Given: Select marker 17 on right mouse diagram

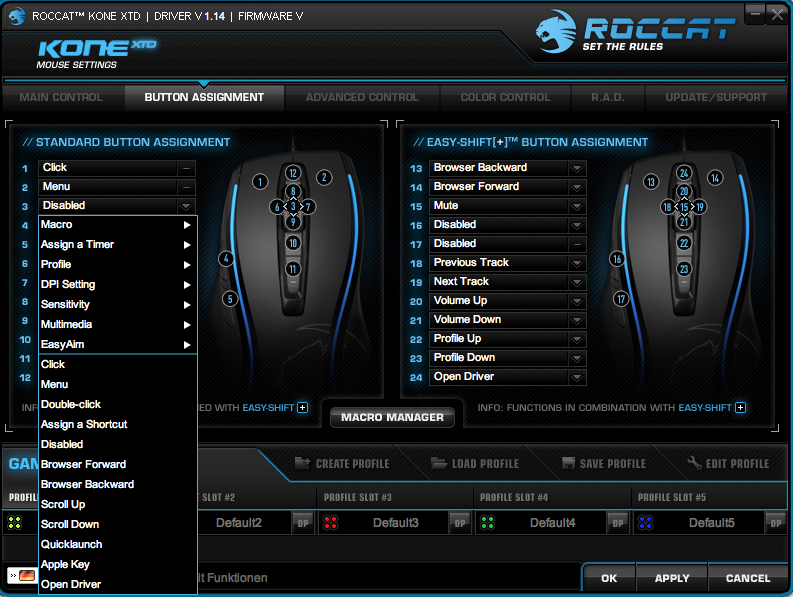Looking at the screenshot, I should click(621, 299).
